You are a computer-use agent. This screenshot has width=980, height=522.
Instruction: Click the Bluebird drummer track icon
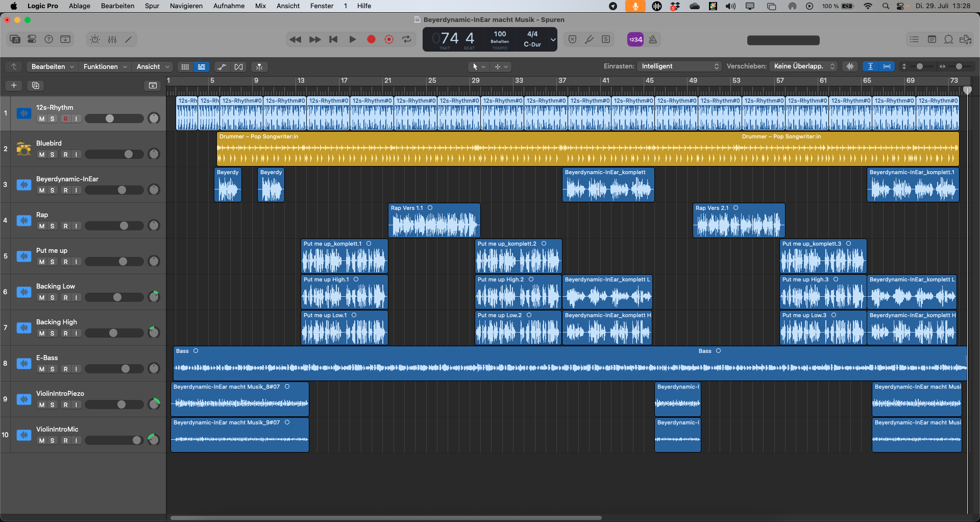point(23,149)
